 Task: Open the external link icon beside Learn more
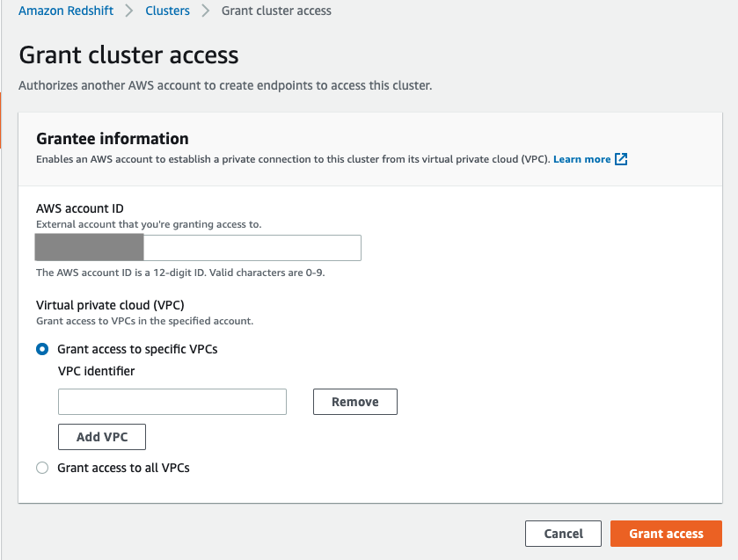coord(621,159)
